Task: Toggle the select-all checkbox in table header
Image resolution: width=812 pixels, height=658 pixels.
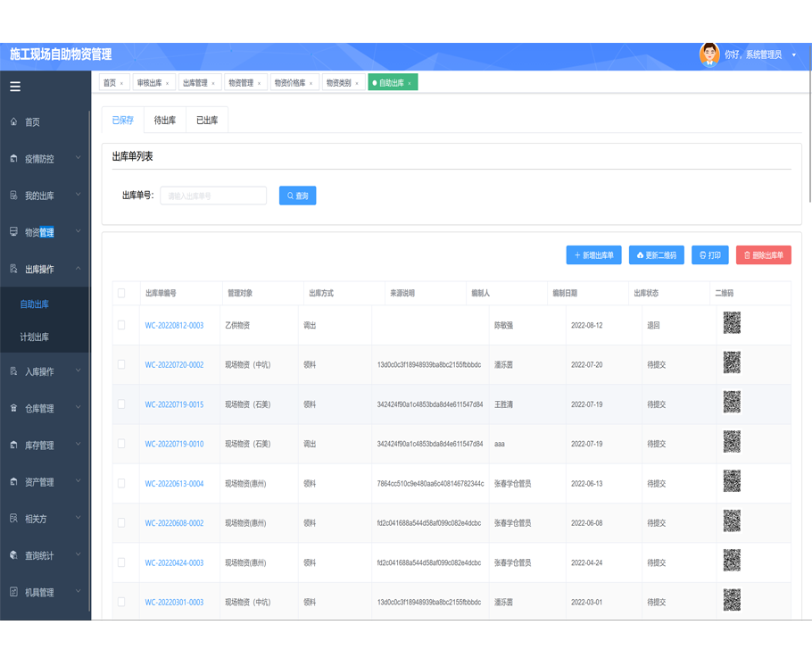Action: point(121,293)
